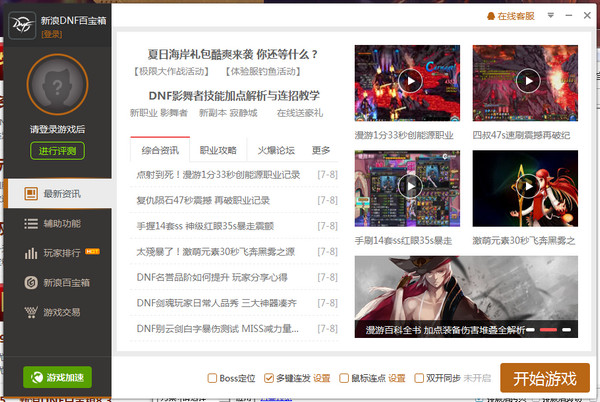This screenshot has height=402, width=600.
Task: Click the 开始游戏 start game button
Action: [x=545, y=378]
